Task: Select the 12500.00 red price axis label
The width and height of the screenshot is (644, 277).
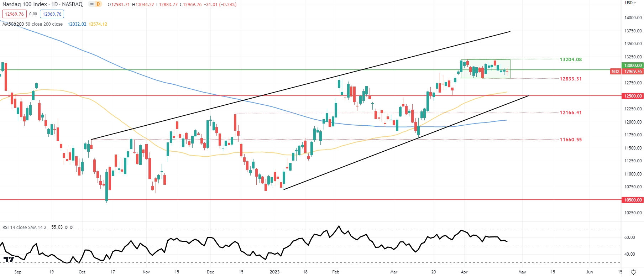Action: [633, 96]
